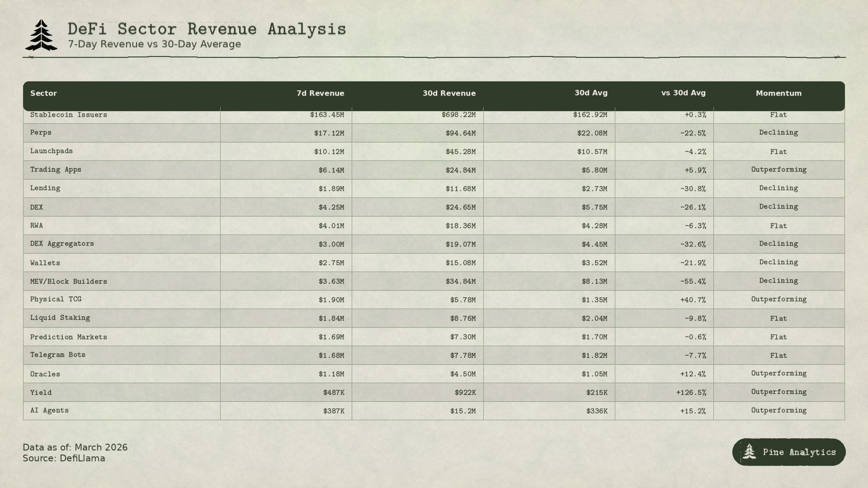Click the Pine Analytics badge
868x488 pixels.
pyautogui.click(x=789, y=452)
